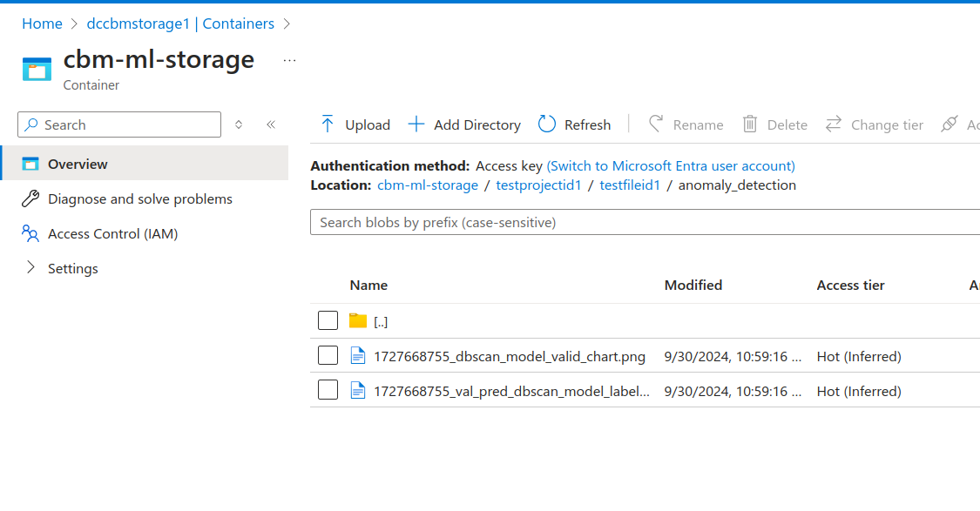This screenshot has width=980, height=511.
Task: Open the more options ellipsis beside title
Action: (x=290, y=60)
